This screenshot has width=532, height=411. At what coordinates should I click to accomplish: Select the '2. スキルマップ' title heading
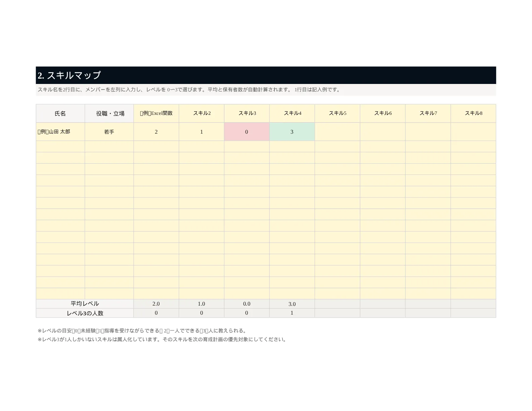coord(266,75)
